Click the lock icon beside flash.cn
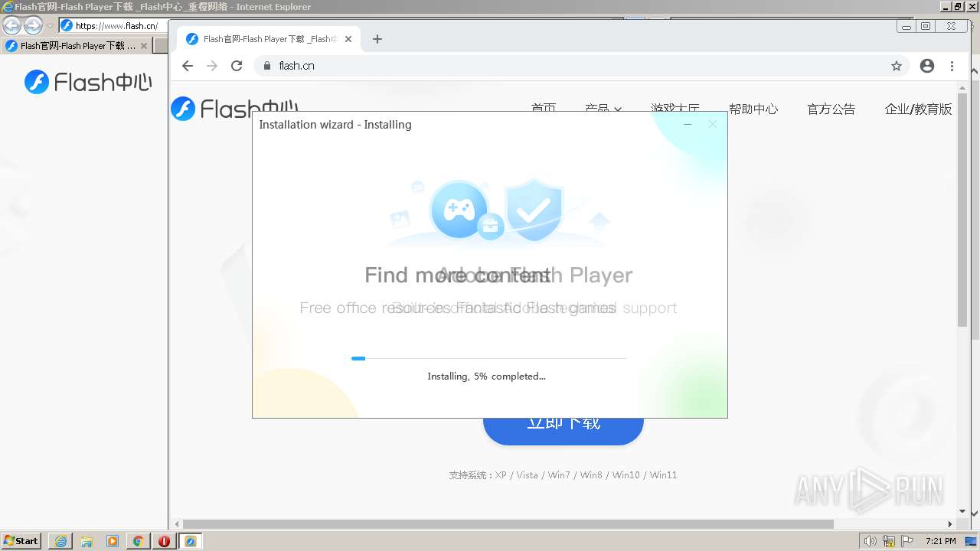 click(267, 66)
